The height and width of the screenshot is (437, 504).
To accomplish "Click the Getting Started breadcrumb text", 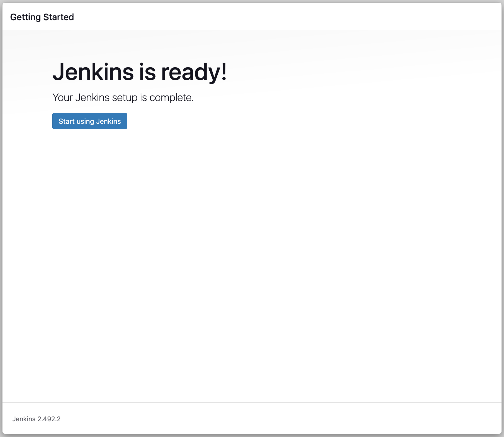I will [42, 17].
